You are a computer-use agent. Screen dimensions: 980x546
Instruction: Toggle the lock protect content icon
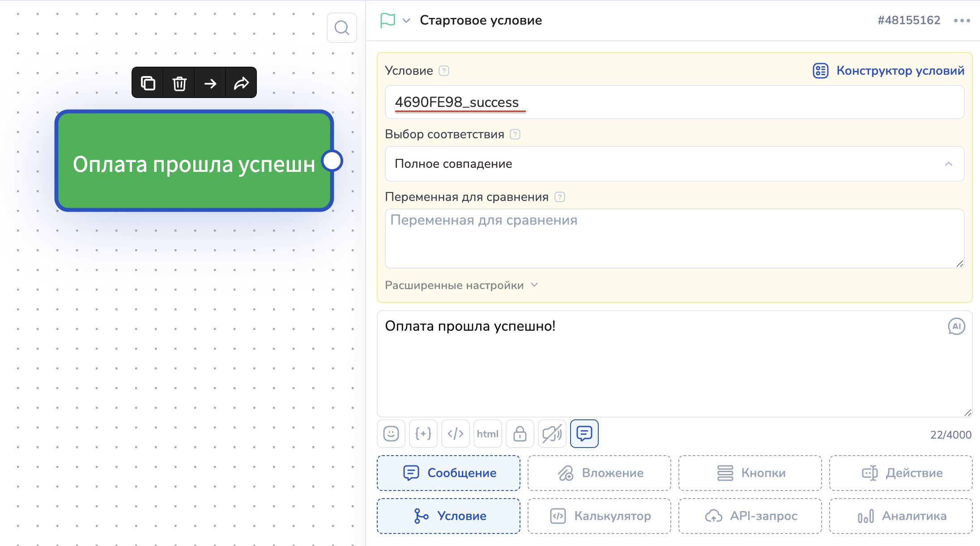(520, 433)
